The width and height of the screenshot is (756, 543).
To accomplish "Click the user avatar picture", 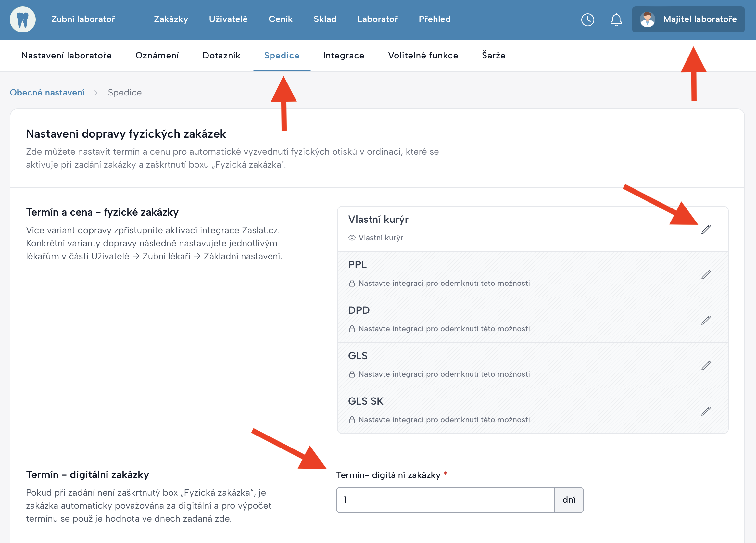I will click(x=647, y=19).
